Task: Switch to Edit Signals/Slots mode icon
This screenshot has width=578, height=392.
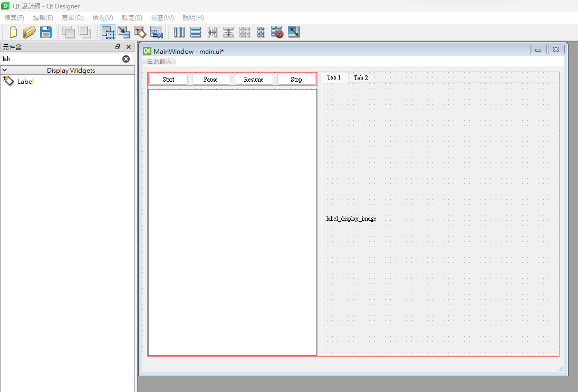Action: click(124, 32)
